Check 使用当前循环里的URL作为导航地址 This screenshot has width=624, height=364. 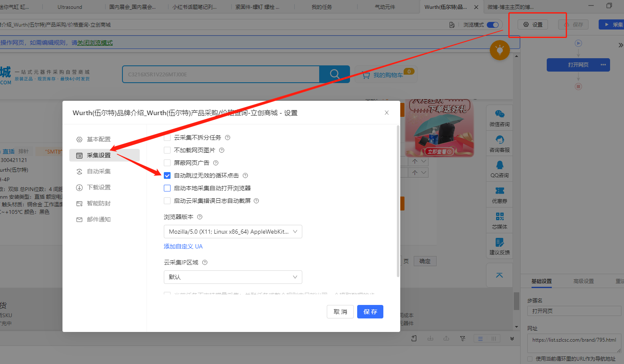[x=530, y=359]
